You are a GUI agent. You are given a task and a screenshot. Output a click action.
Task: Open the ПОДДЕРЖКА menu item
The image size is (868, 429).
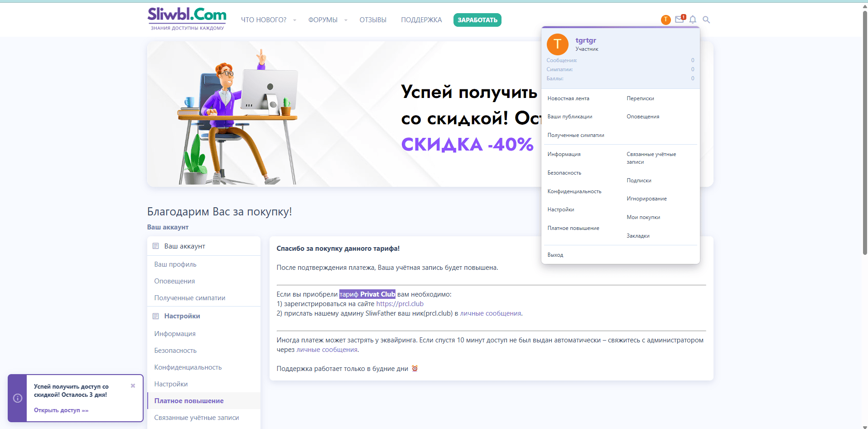click(x=421, y=20)
